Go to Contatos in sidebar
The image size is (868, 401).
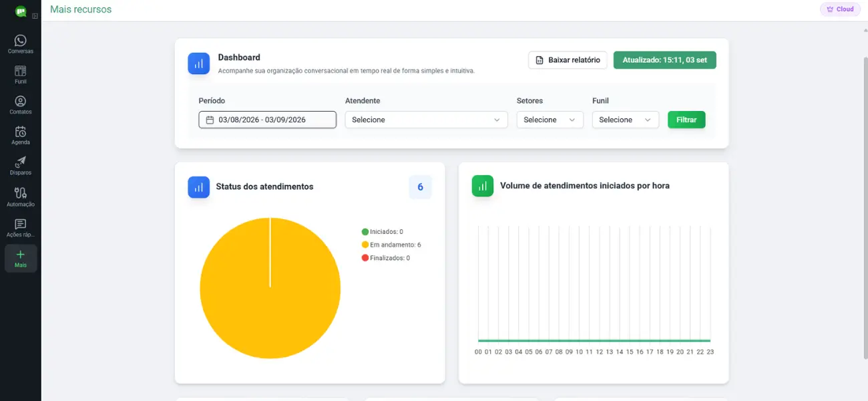point(21,106)
